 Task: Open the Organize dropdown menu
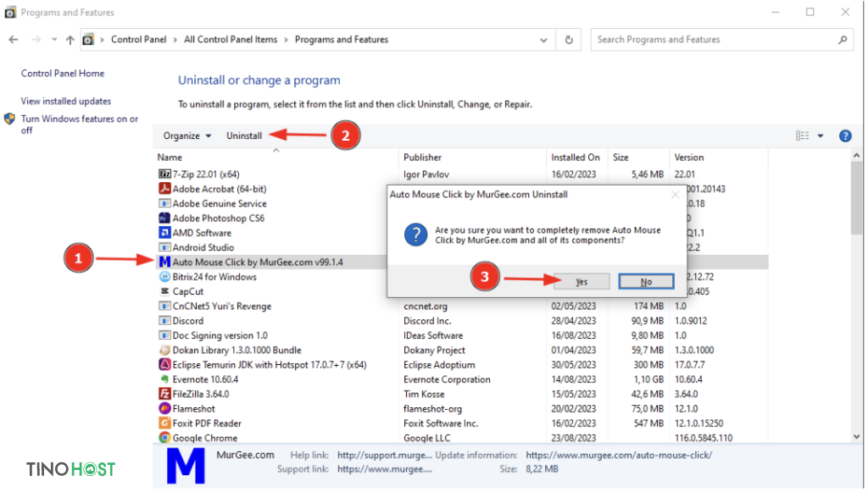pos(187,136)
